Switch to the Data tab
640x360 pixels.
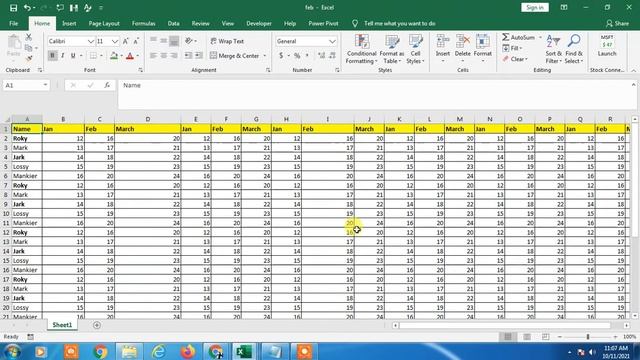pos(173,24)
